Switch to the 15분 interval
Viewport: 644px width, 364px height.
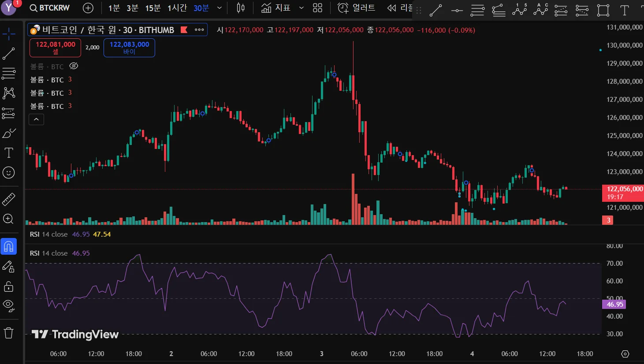(x=153, y=8)
